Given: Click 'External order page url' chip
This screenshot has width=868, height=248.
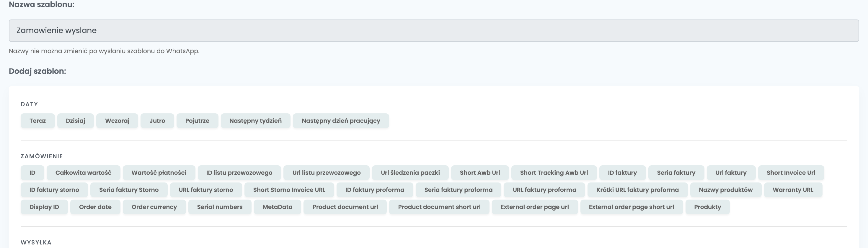Looking at the screenshot, I should coord(535,207).
